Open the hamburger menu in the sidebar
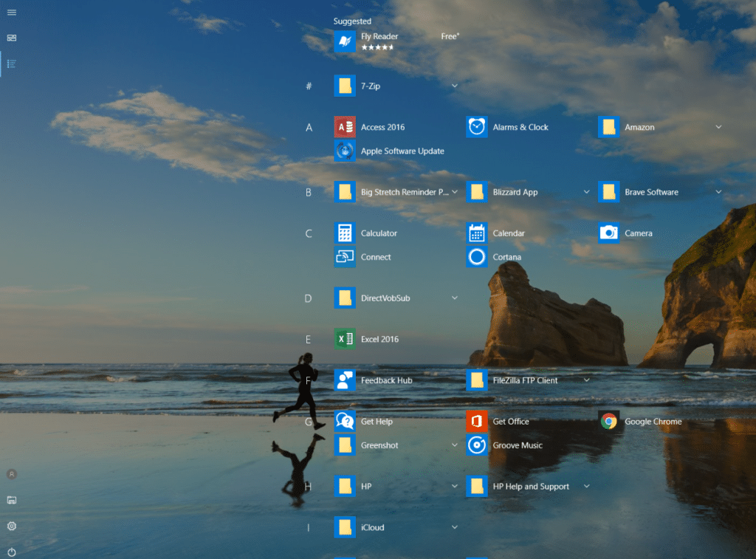Screen dimensions: 756x559 pyautogui.click(x=12, y=13)
